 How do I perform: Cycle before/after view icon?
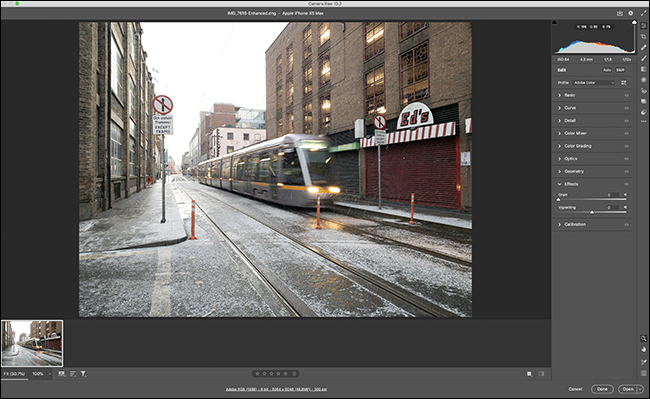pos(529,374)
